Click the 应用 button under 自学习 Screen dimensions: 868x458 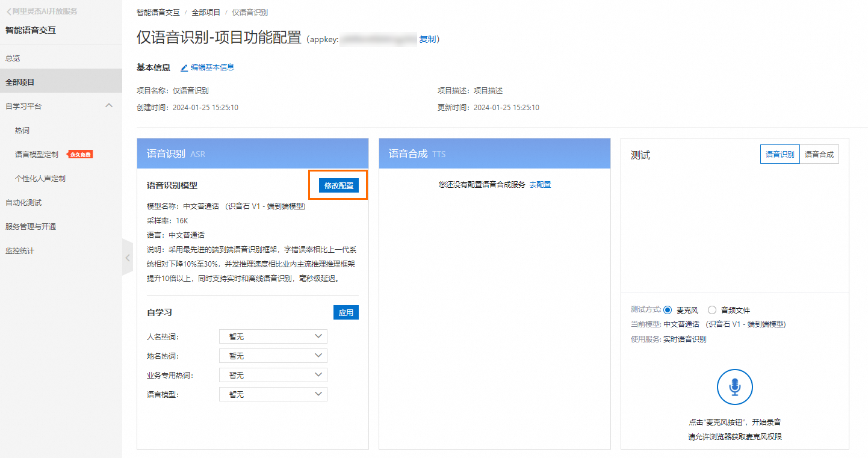point(346,312)
